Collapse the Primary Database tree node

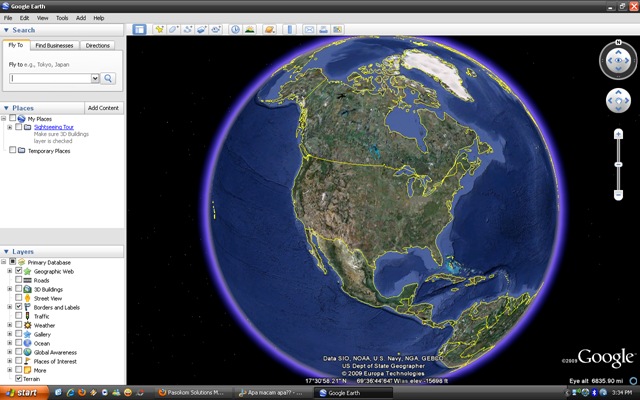(x=4, y=262)
